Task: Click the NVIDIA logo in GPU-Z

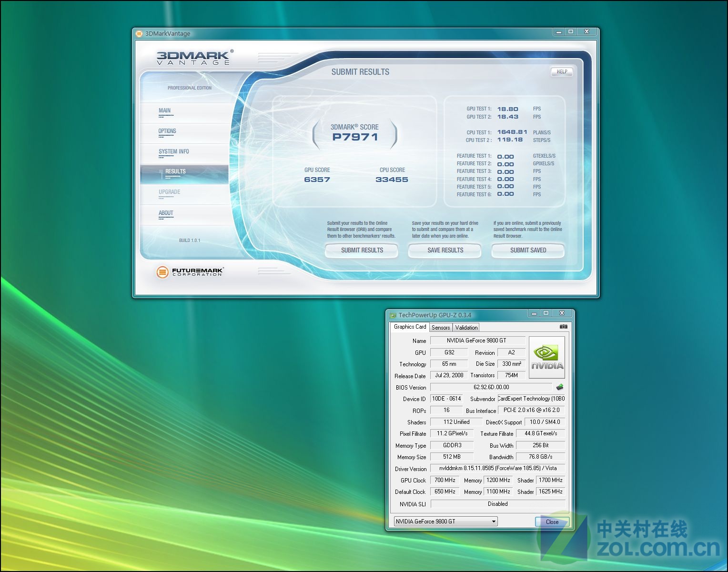Action: pos(547,357)
